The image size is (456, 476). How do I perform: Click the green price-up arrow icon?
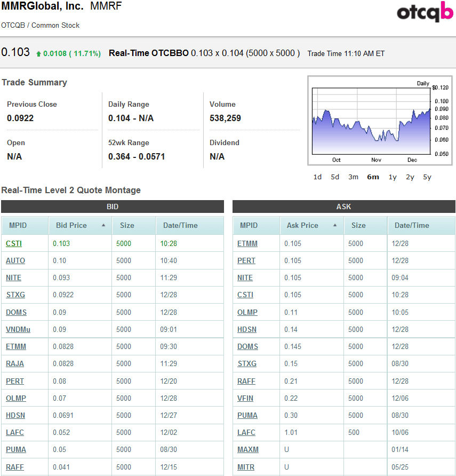[38, 54]
